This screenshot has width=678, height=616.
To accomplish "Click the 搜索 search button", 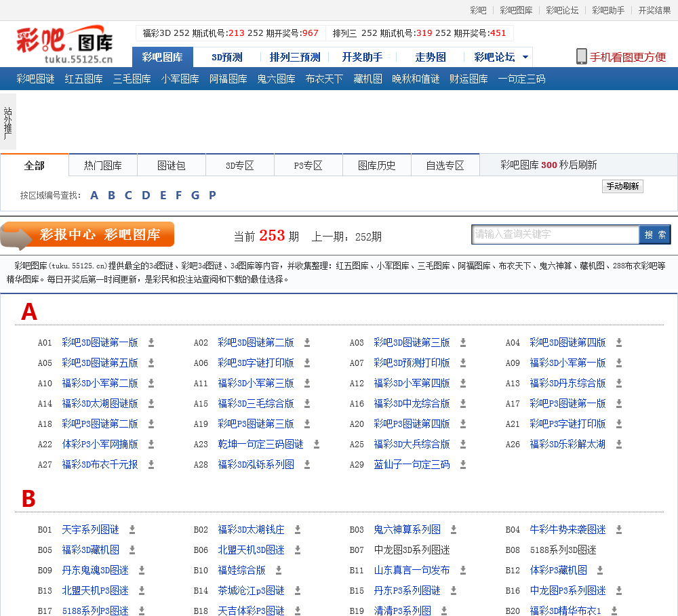I will tap(655, 234).
